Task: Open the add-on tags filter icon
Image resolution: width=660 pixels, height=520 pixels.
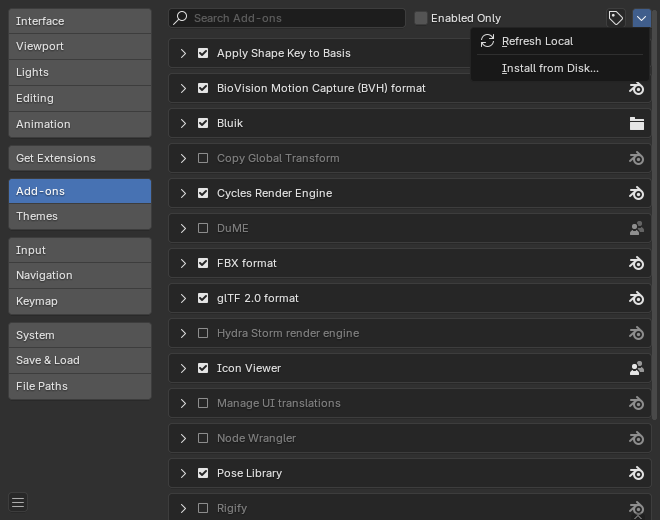Action: [616, 18]
